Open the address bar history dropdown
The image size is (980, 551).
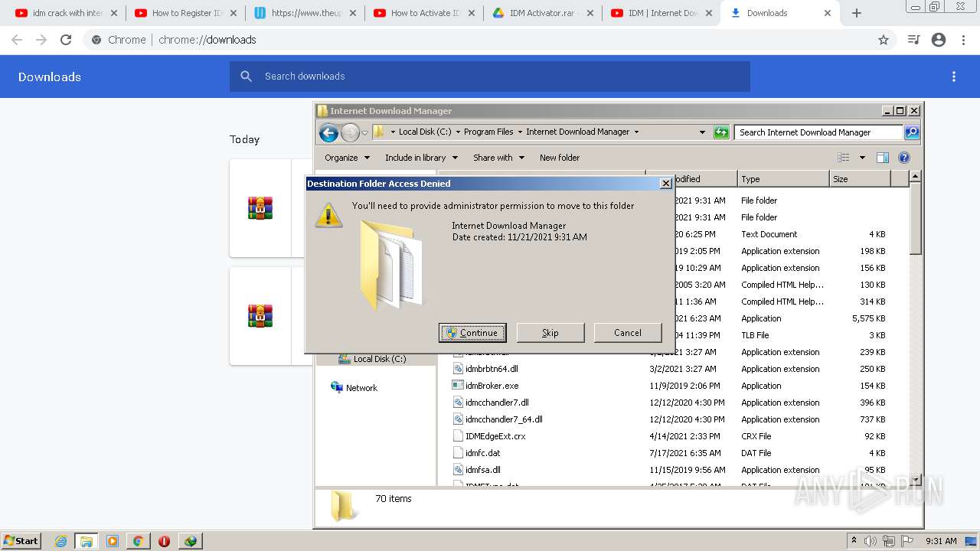tap(702, 132)
